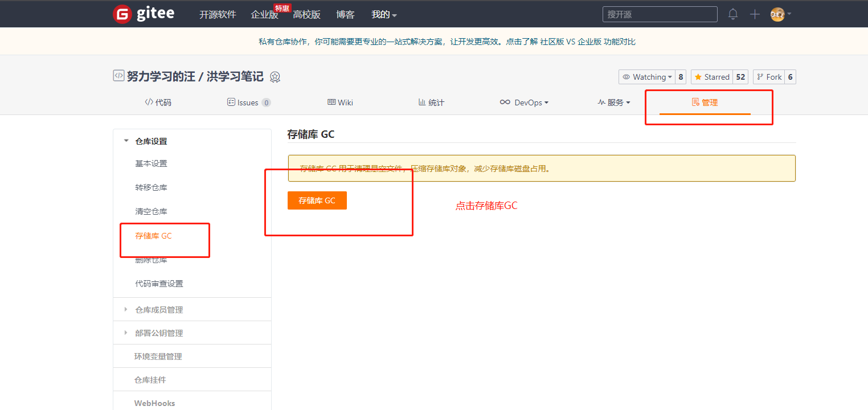Click the plus create-new icon
The width and height of the screenshot is (868, 410).
pyautogui.click(x=755, y=14)
